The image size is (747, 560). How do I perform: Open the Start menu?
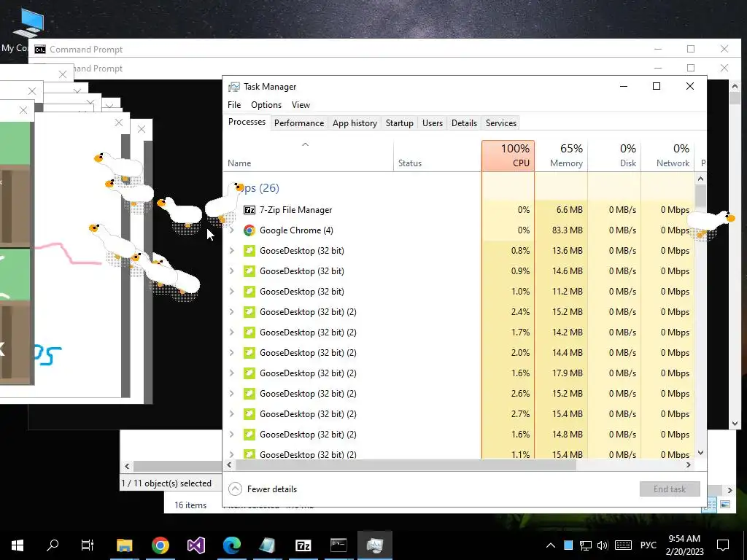tap(18, 545)
